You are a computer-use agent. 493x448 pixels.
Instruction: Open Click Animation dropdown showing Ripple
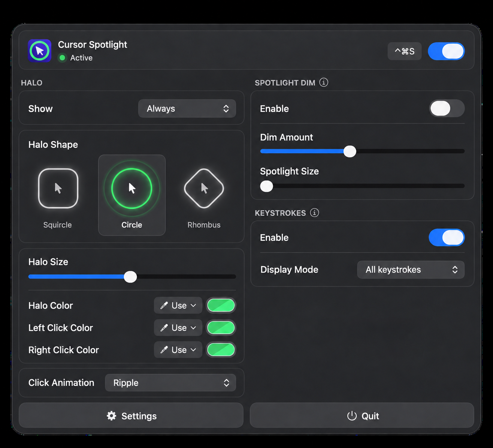coord(170,383)
